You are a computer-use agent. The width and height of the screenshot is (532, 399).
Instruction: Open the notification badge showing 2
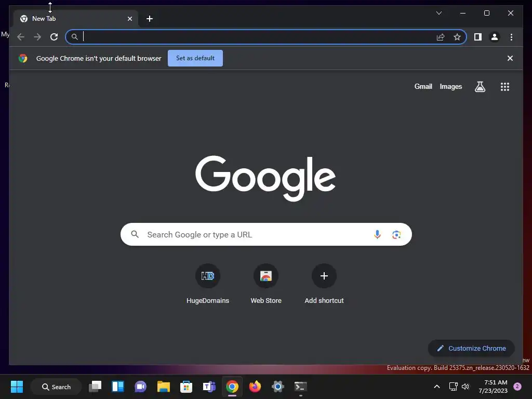(x=517, y=387)
